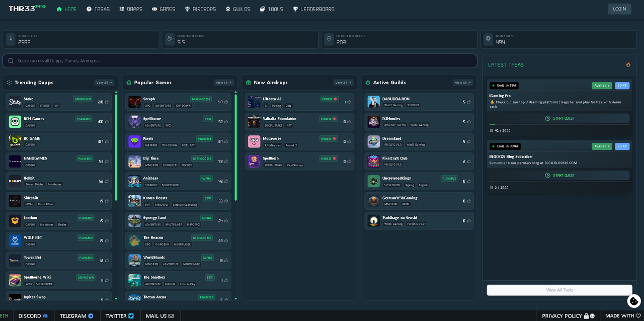View all Popular Games
The height and width of the screenshot is (321, 644).
(224, 83)
